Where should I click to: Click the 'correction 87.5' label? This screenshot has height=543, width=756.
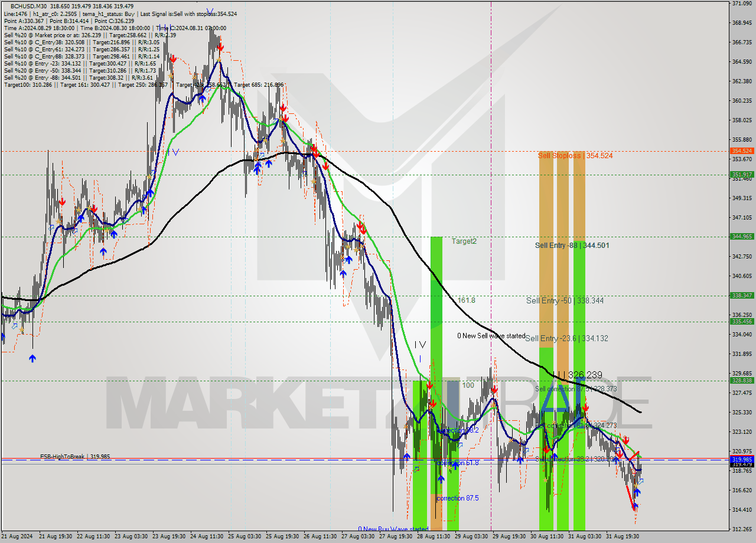coord(457,498)
